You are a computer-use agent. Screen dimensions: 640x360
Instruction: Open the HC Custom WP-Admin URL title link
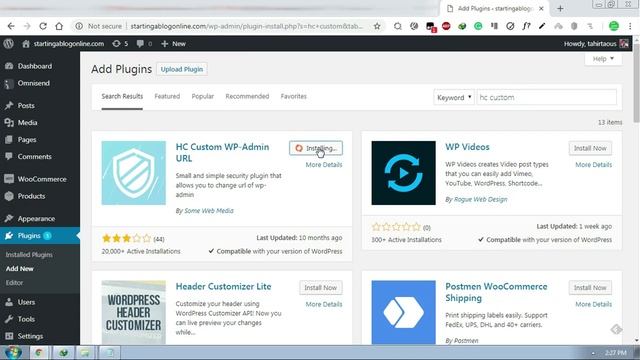click(x=222, y=153)
